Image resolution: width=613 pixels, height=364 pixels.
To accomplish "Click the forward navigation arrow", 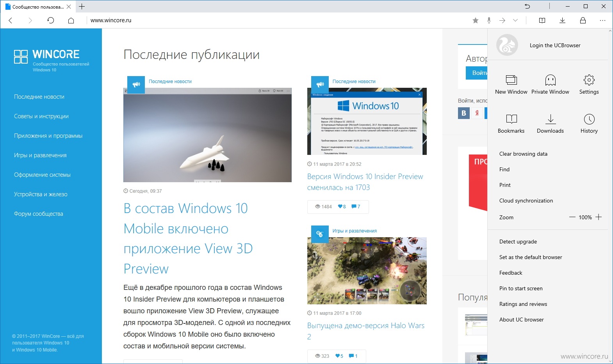I will point(30,20).
